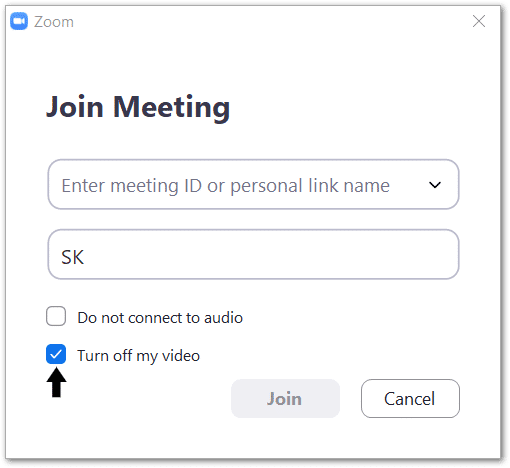Click the 'Enter meeting ID' placeholder text

[225, 185]
